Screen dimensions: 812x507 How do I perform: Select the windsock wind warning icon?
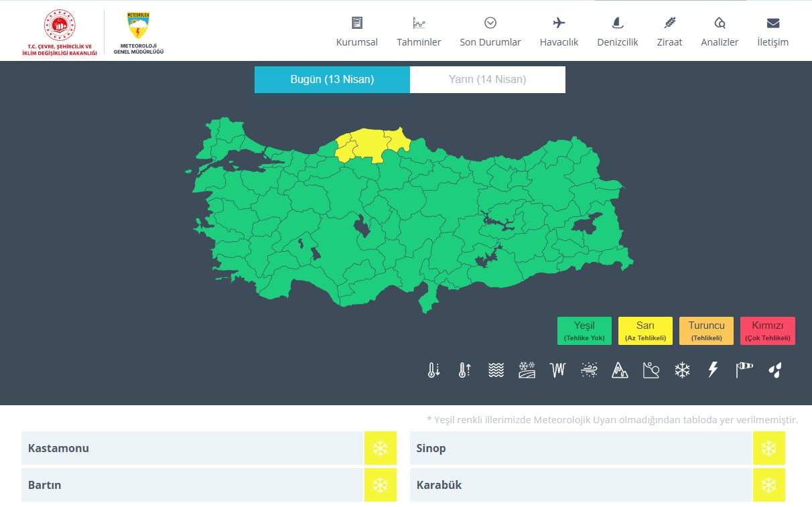(744, 370)
